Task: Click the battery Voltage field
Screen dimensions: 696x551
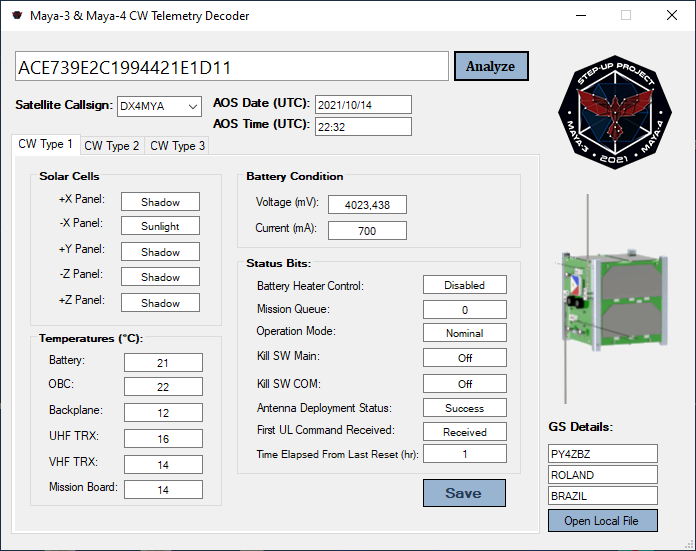Action: click(367, 204)
